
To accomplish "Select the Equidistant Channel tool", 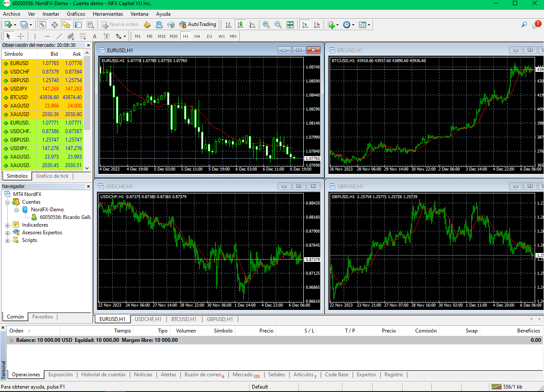I will pos(71,36).
